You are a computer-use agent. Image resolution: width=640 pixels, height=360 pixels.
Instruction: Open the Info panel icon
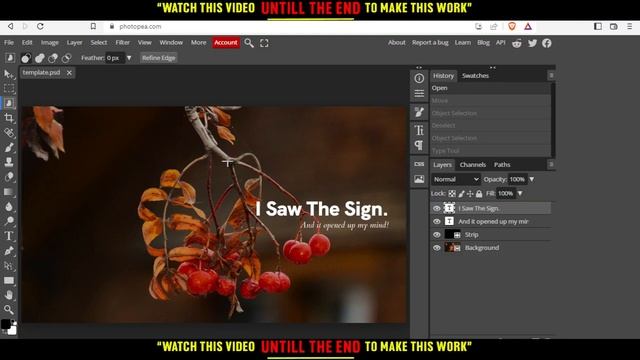(x=419, y=78)
